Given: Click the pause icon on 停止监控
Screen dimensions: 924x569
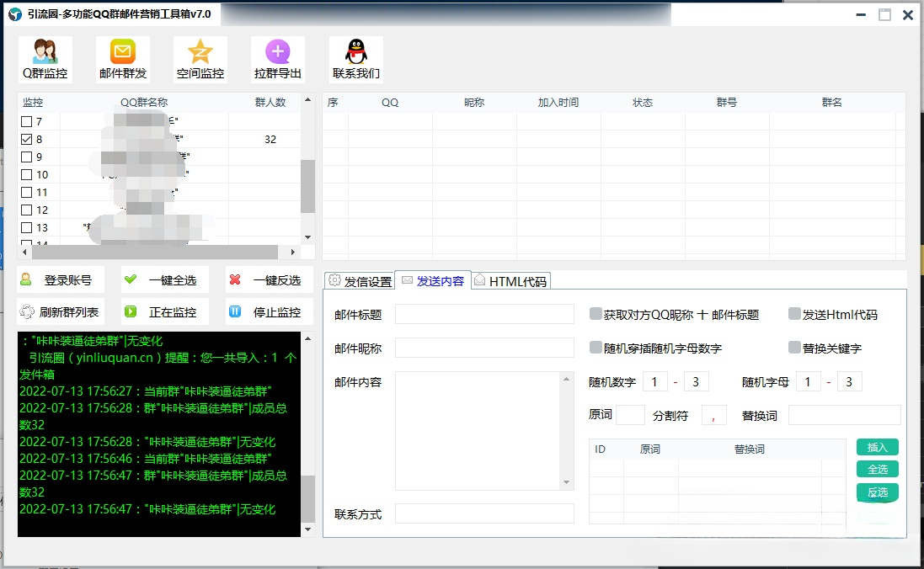Looking at the screenshot, I should [237, 311].
